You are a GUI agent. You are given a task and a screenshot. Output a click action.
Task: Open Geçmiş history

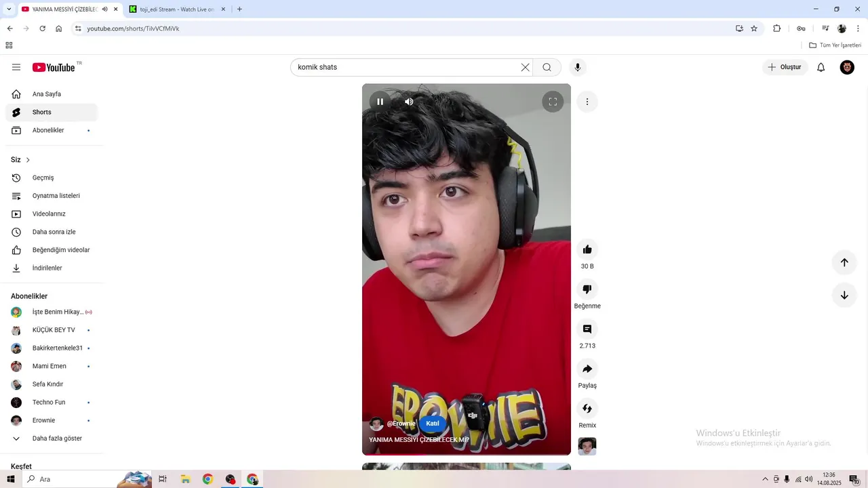pyautogui.click(x=52, y=178)
